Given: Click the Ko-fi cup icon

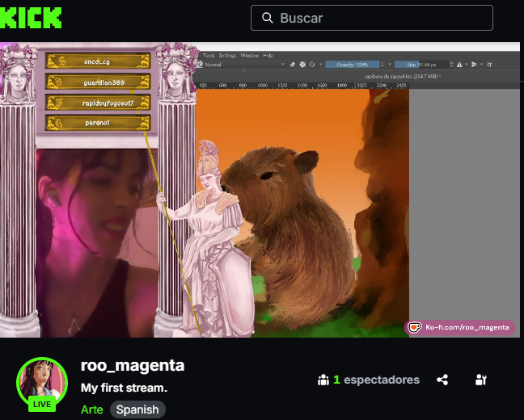Looking at the screenshot, I should click(x=415, y=327).
